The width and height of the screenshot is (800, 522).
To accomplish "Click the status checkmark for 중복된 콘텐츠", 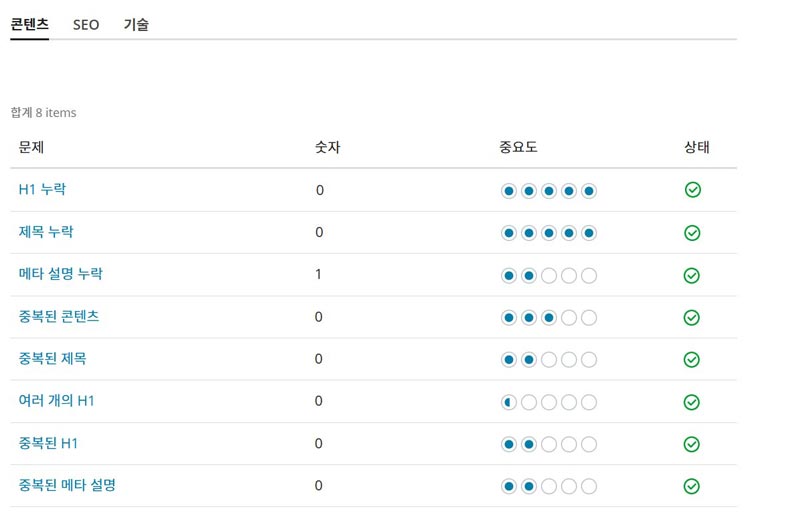I will tap(692, 317).
